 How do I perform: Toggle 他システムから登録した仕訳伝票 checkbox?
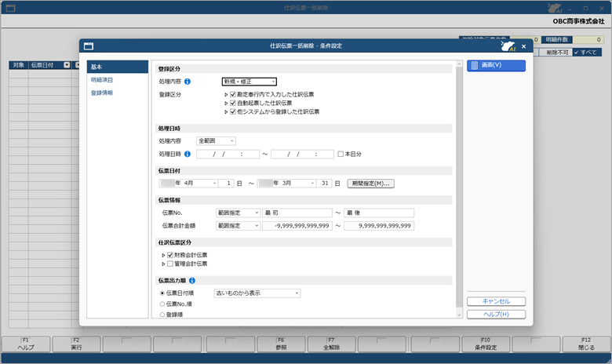tap(233, 111)
